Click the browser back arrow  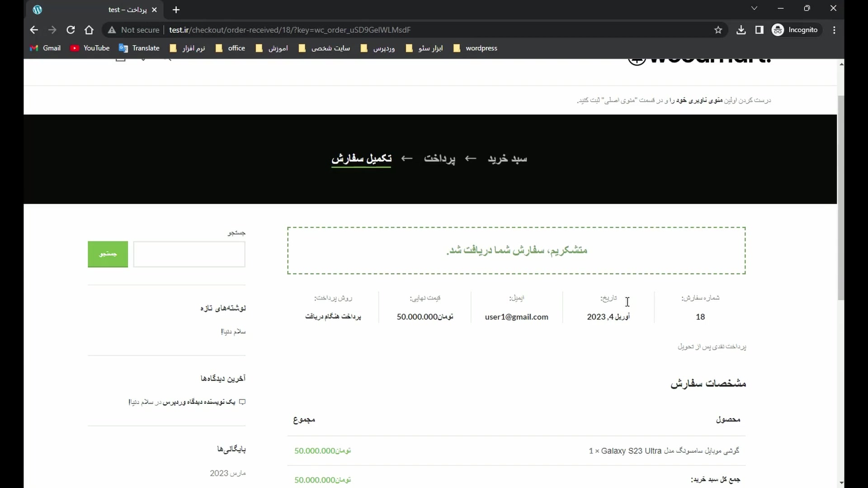[x=34, y=30]
